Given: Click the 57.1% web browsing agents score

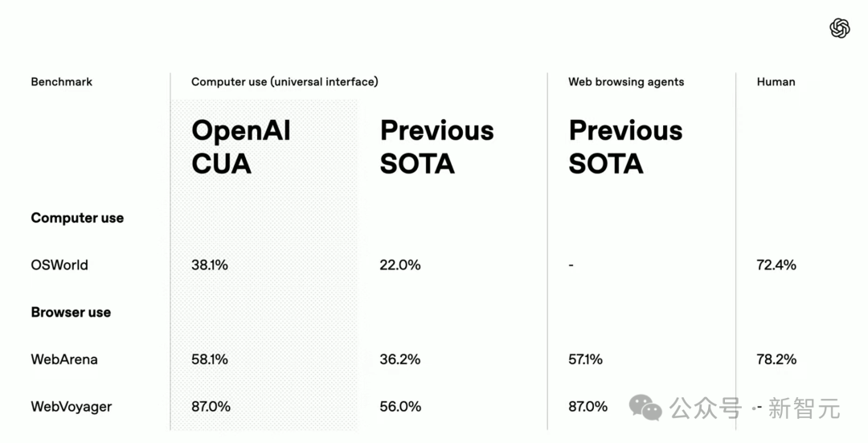Looking at the screenshot, I should pos(586,359).
